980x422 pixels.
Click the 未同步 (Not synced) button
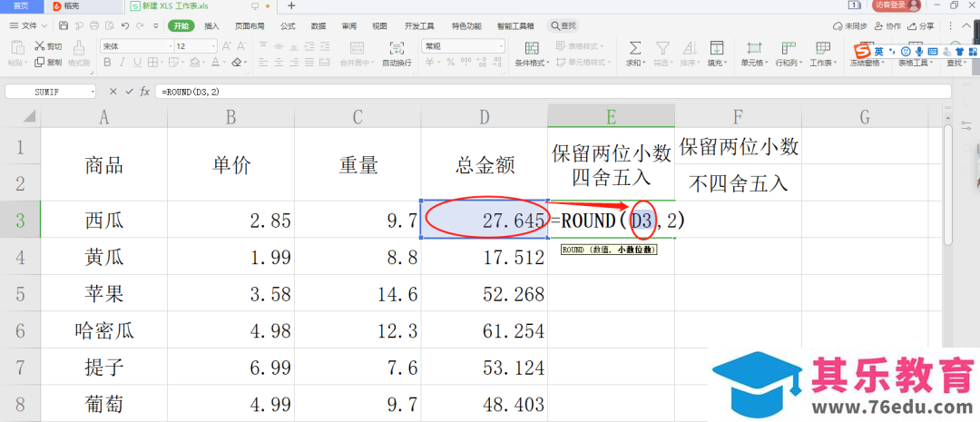pyautogui.click(x=850, y=25)
